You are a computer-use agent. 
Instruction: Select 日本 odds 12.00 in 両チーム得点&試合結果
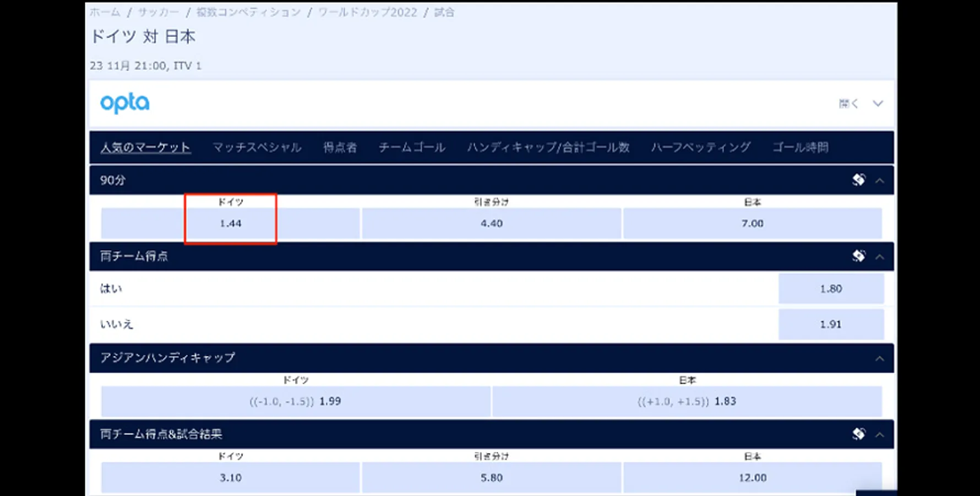[753, 477]
